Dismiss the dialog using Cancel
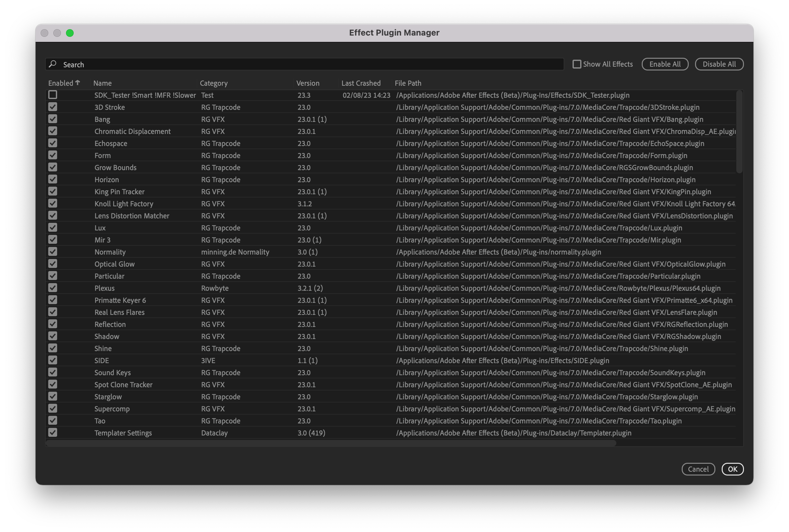The height and width of the screenshot is (532, 789). [698, 469]
